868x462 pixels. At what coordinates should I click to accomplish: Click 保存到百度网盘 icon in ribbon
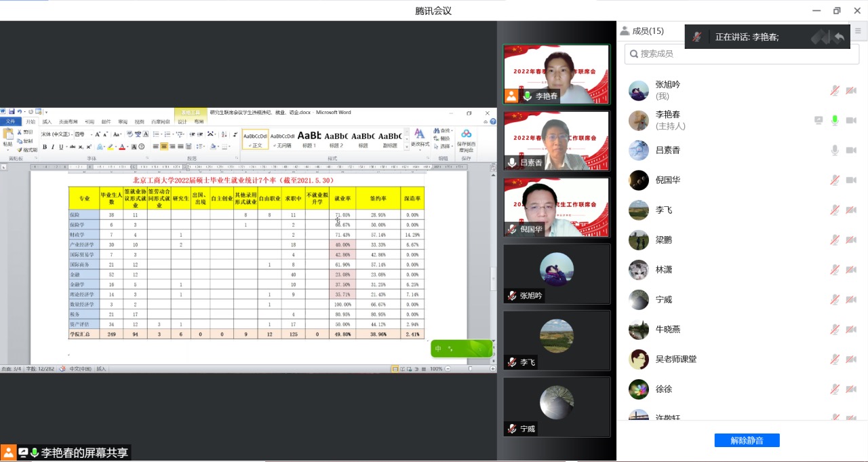point(466,138)
